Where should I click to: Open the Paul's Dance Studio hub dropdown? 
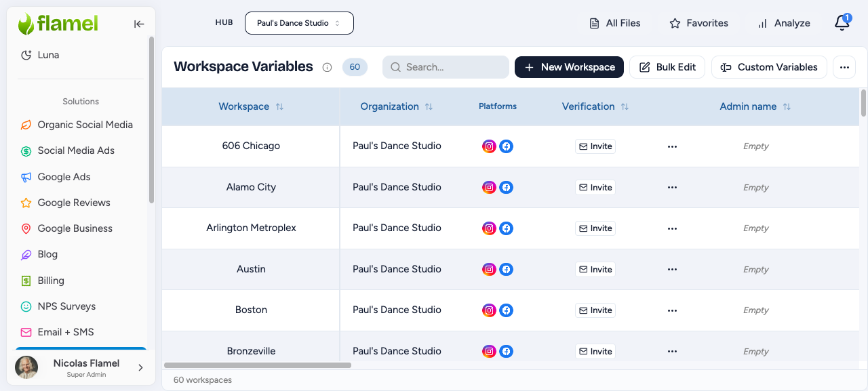click(299, 23)
